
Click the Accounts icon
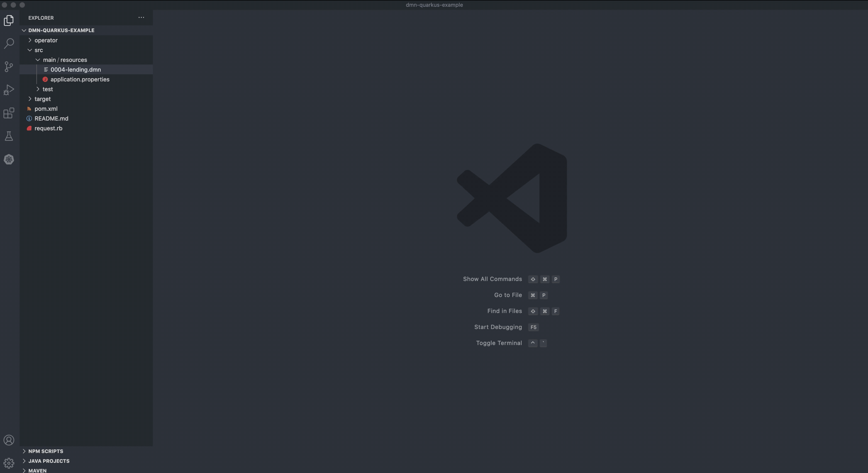tap(9, 440)
